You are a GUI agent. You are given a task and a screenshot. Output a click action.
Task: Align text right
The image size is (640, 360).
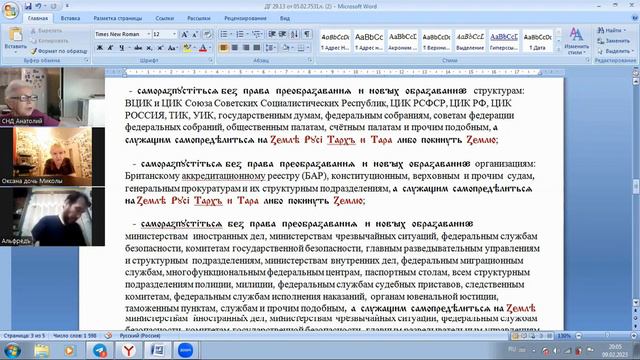pos(246,48)
